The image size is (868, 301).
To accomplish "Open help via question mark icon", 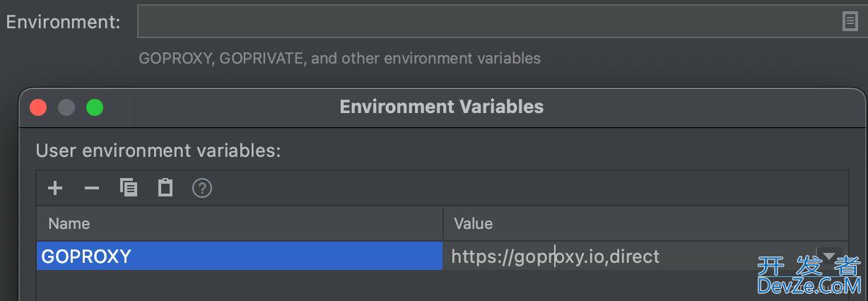I will pyautogui.click(x=202, y=188).
